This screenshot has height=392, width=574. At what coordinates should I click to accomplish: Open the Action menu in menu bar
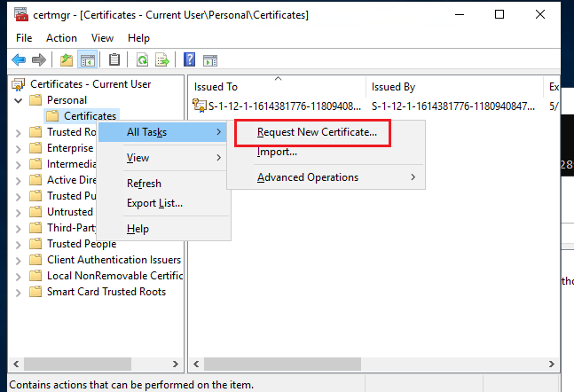(x=61, y=38)
